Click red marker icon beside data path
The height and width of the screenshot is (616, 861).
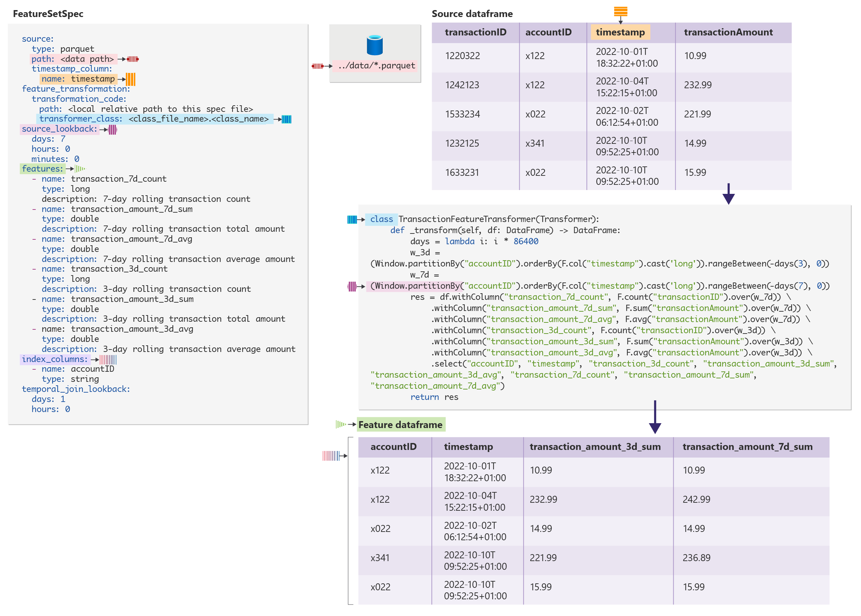tap(133, 59)
